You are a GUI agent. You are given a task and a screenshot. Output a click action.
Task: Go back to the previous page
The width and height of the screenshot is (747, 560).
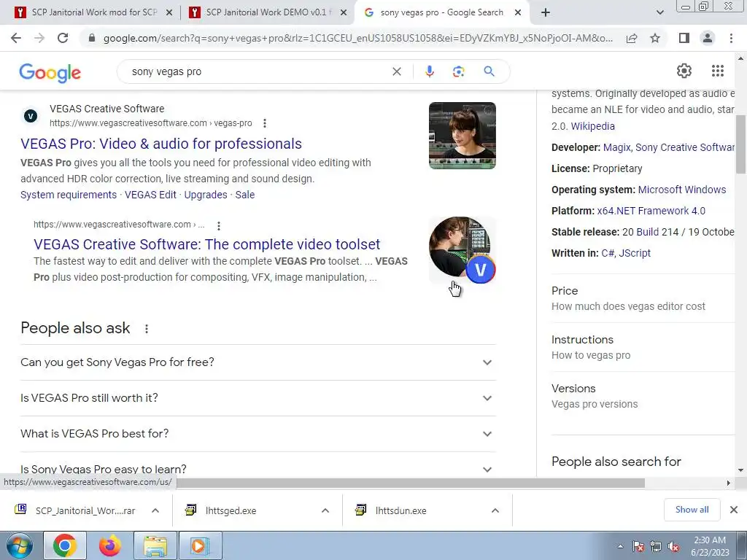[x=16, y=38]
